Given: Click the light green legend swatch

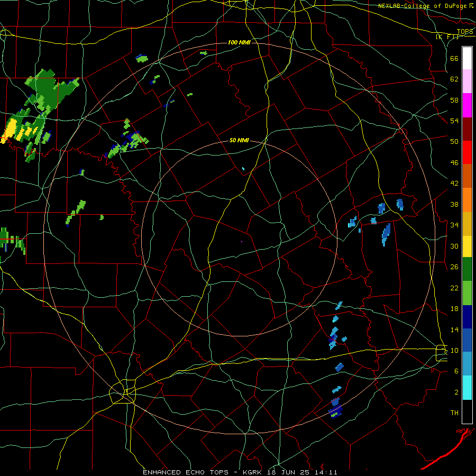Looking at the screenshot, I should (x=467, y=293).
